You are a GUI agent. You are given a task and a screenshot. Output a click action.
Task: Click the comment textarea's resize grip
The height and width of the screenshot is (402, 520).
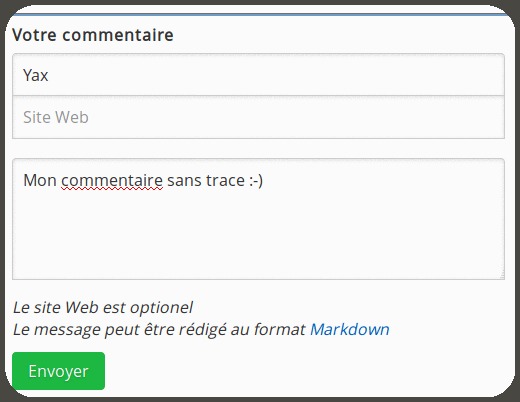pos(502,275)
